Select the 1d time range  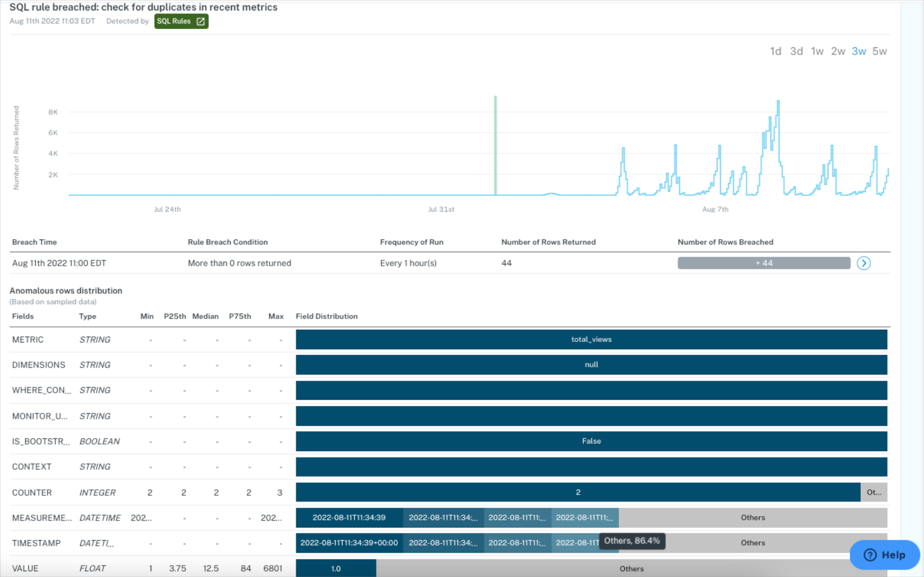tap(776, 51)
